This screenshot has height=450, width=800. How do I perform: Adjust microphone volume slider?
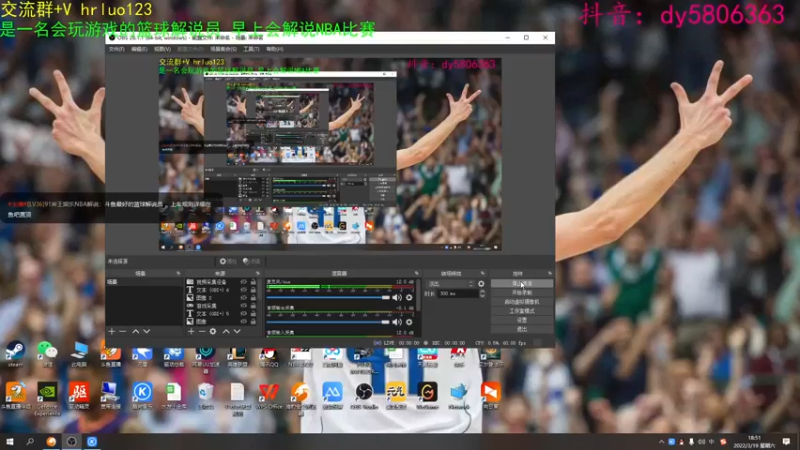tap(328, 297)
